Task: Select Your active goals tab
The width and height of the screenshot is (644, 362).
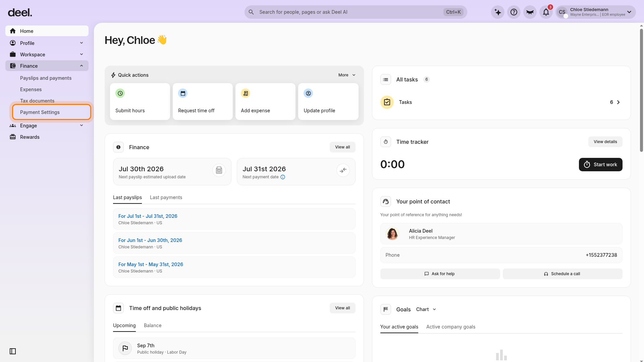Action: coord(399,327)
